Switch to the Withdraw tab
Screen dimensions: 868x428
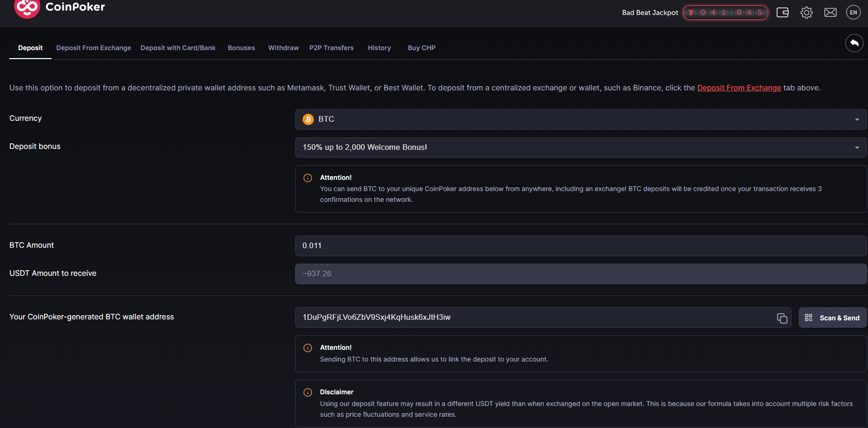pyautogui.click(x=283, y=48)
